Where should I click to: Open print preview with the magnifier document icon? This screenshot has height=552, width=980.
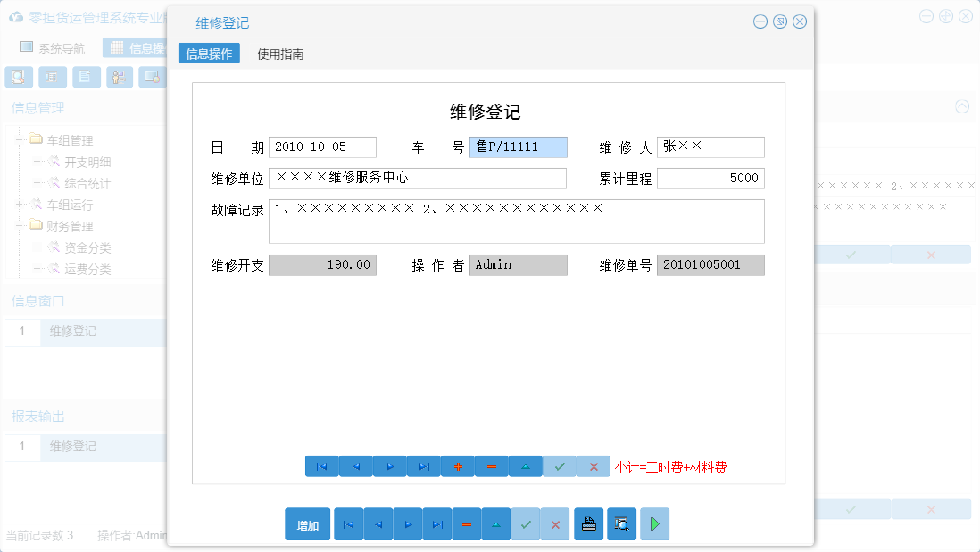point(621,524)
